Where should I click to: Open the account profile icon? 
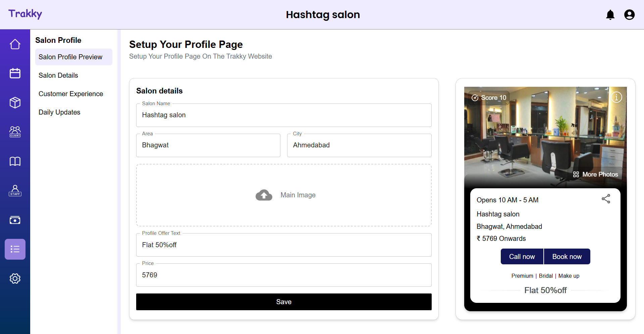click(x=629, y=15)
